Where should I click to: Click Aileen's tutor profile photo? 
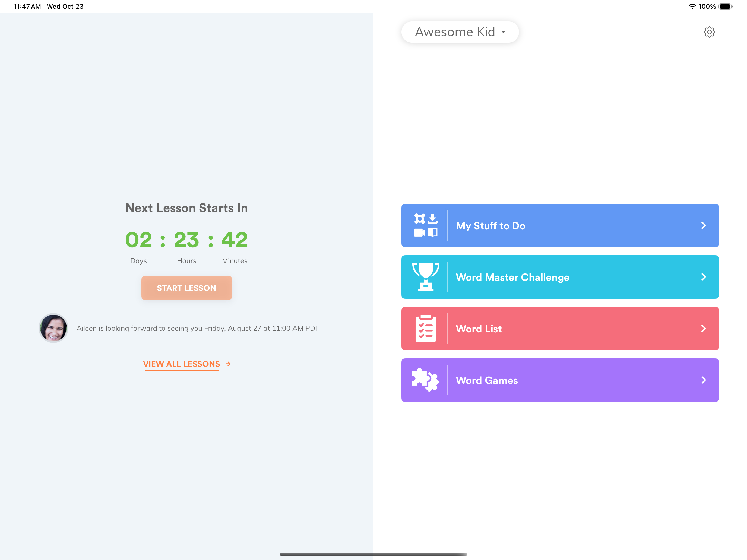pos(53,328)
